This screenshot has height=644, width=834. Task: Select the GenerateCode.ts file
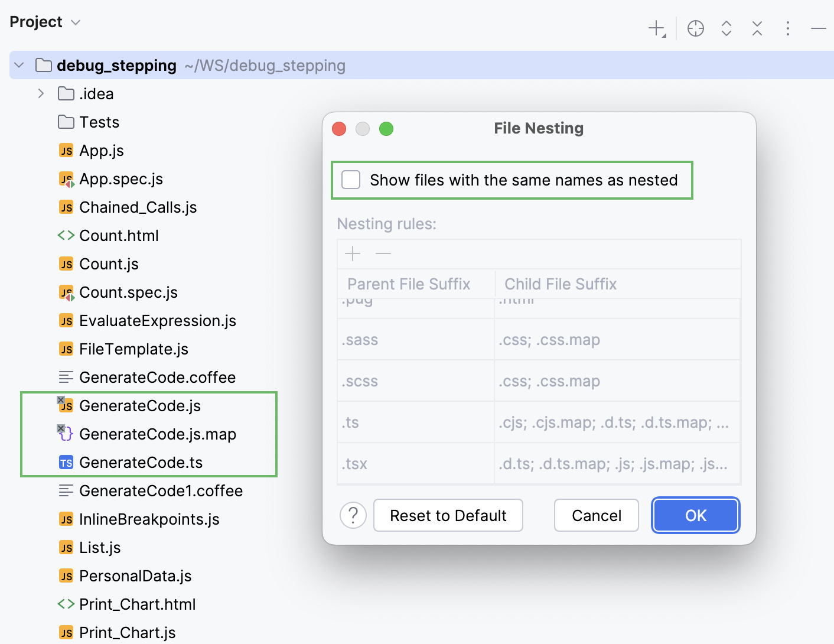pyautogui.click(x=141, y=463)
